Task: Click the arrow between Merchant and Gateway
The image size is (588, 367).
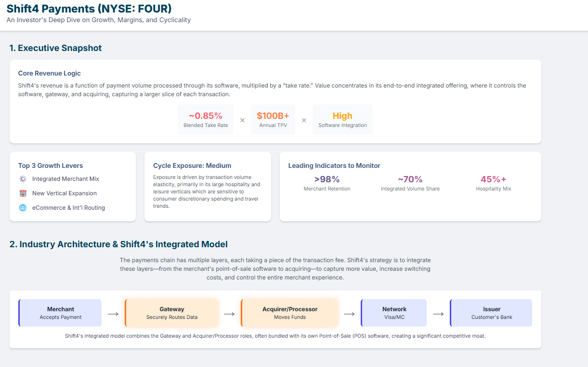Action: coord(113,314)
